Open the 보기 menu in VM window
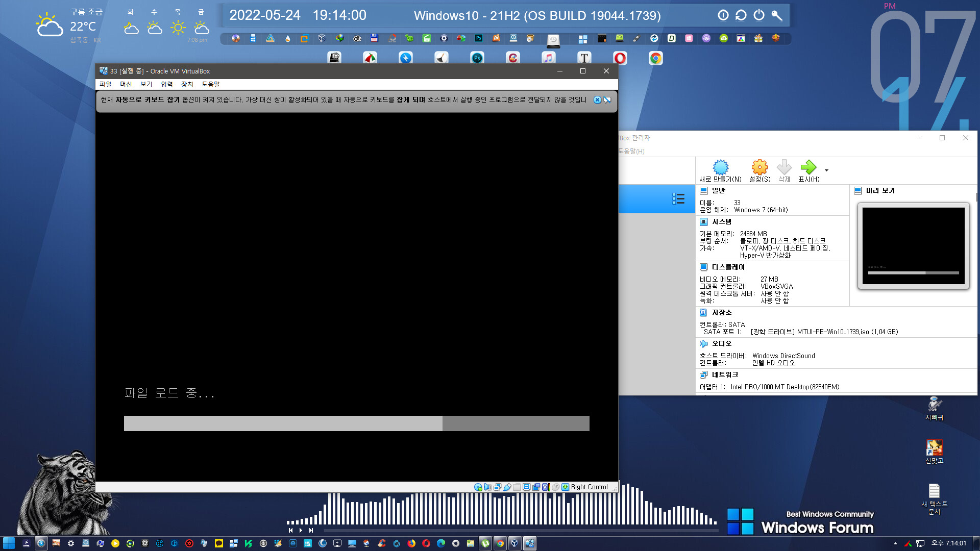The image size is (980, 551). tap(146, 84)
